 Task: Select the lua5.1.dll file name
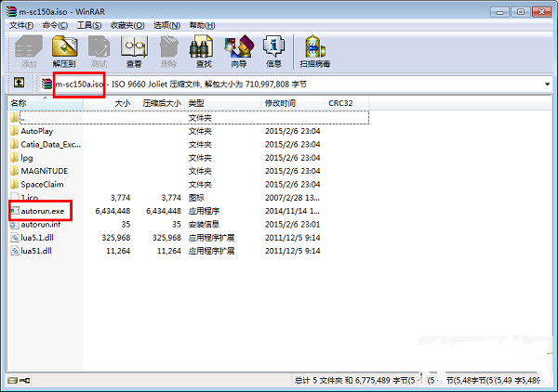pyautogui.click(x=37, y=238)
